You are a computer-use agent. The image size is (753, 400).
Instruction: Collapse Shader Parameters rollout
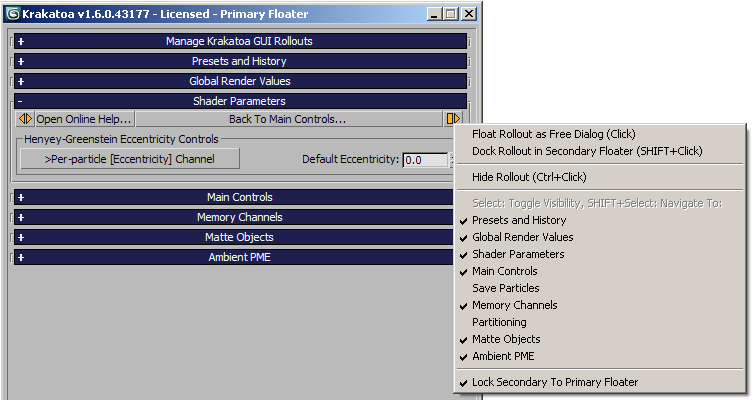point(240,101)
